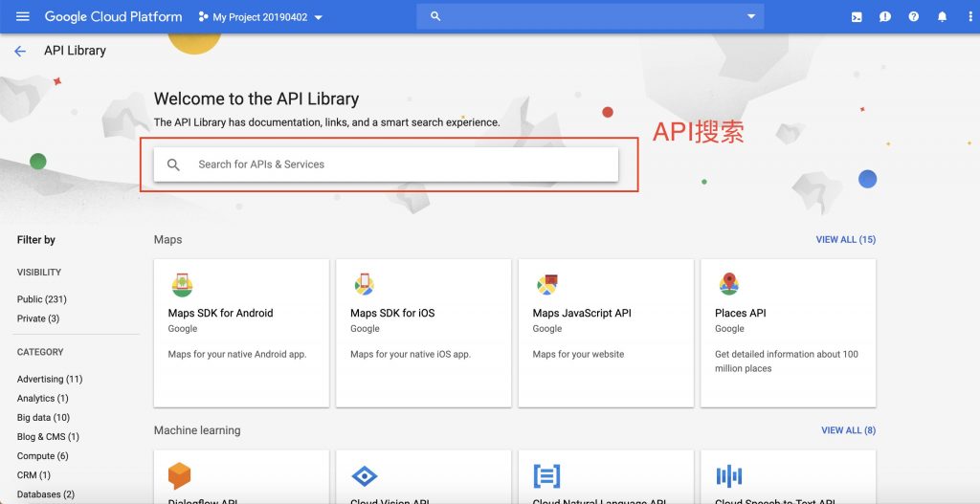This screenshot has height=504, width=980.
Task: Open the feedback alert icon in header
Action: (x=885, y=17)
